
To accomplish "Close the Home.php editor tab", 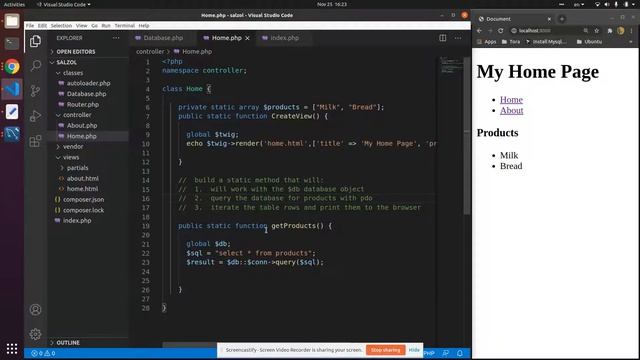I will pos(247,38).
